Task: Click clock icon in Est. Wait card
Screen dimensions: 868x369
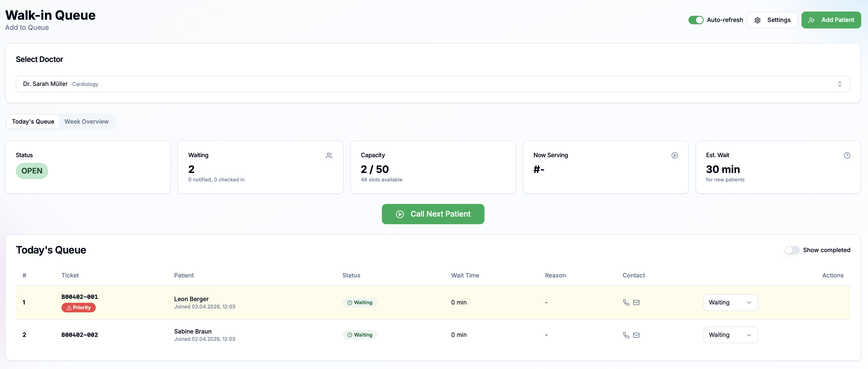Action: coord(847,155)
